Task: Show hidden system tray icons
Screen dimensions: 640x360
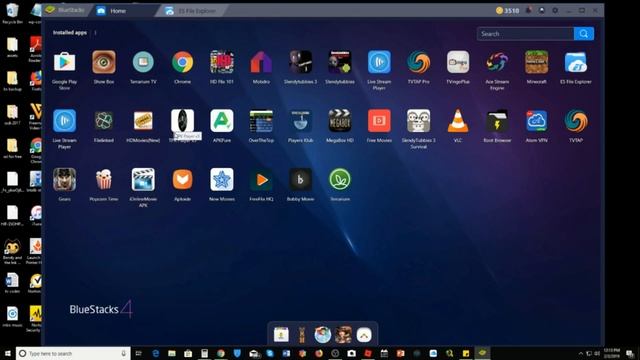Action: pyautogui.click(x=580, y=353)
